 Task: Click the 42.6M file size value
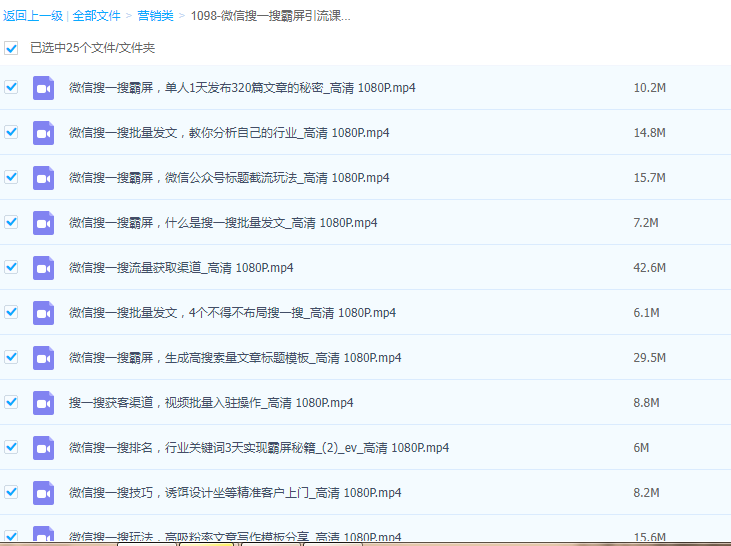(x=649, y=268)
